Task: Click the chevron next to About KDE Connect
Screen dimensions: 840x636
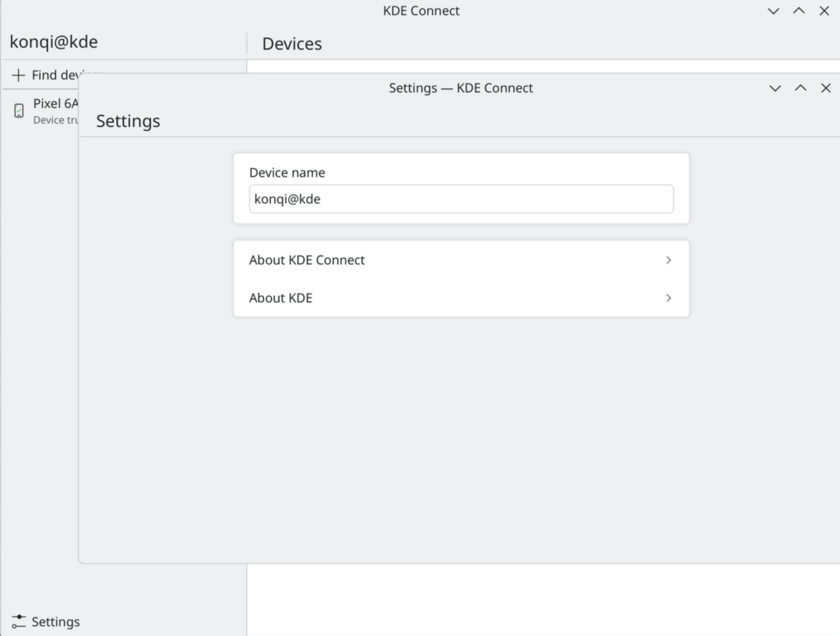Action: point(668,260)
